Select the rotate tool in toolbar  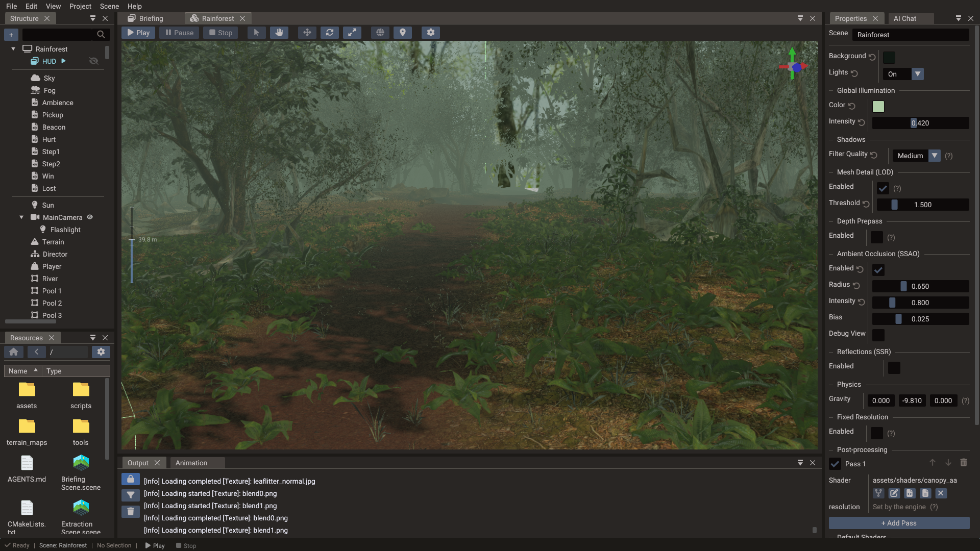tap(330, 33)
